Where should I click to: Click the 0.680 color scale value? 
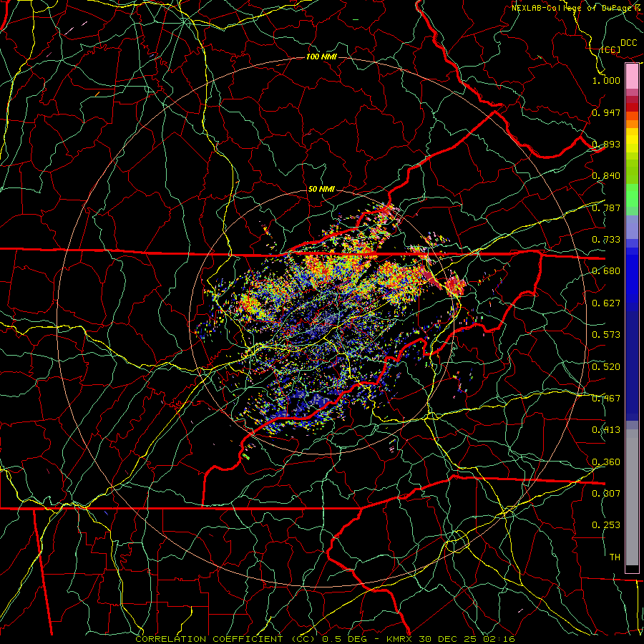[606, 271]
